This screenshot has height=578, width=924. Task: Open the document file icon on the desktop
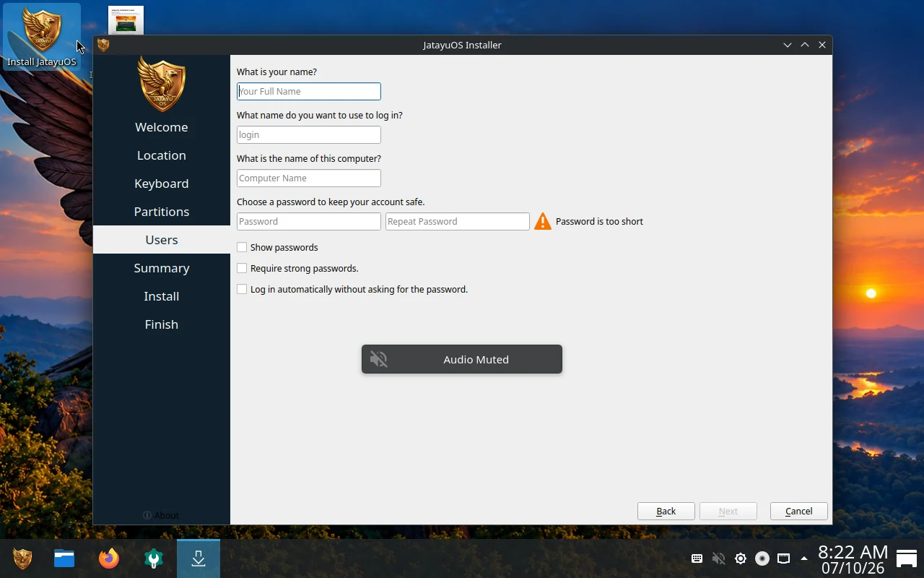126,20
